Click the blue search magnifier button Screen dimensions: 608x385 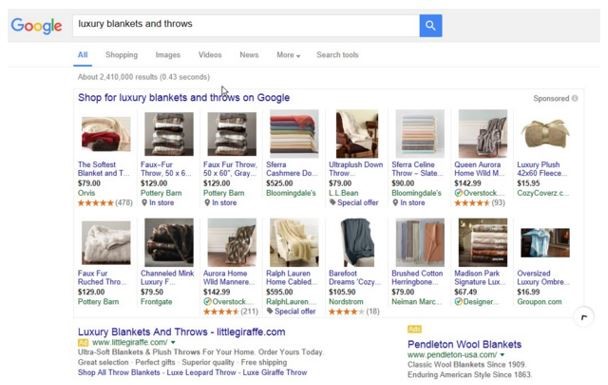pyautogui.click(x=430, y=26)
